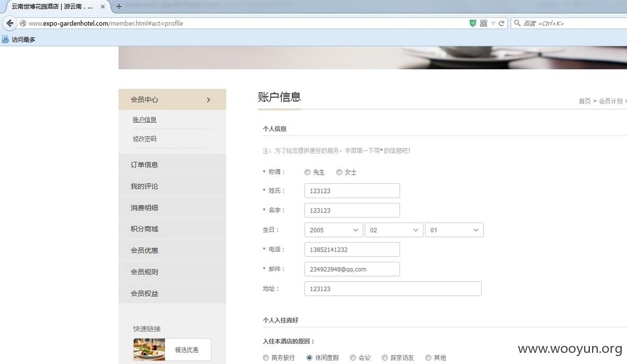The image size is (627, 364).
Task: Open the birth year 2005 dropdown
Action: click(x=333, y=230)
